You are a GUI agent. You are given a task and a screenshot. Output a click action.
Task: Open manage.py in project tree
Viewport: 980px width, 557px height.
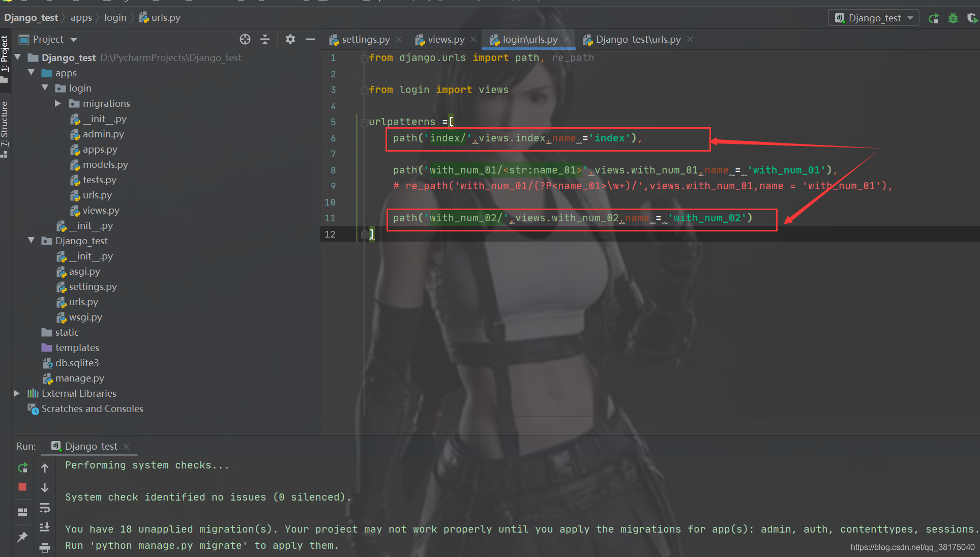click(x=79, y=378)
